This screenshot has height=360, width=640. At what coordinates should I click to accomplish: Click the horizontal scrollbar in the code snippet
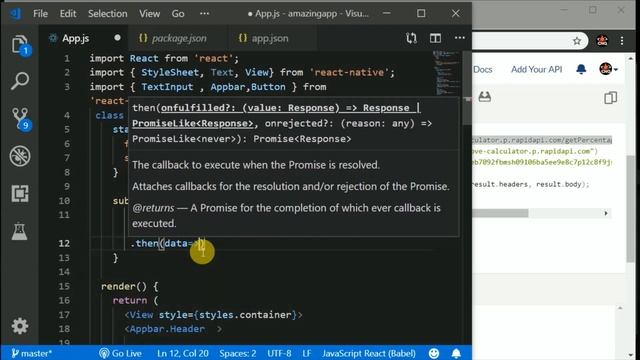coord(500,213)
